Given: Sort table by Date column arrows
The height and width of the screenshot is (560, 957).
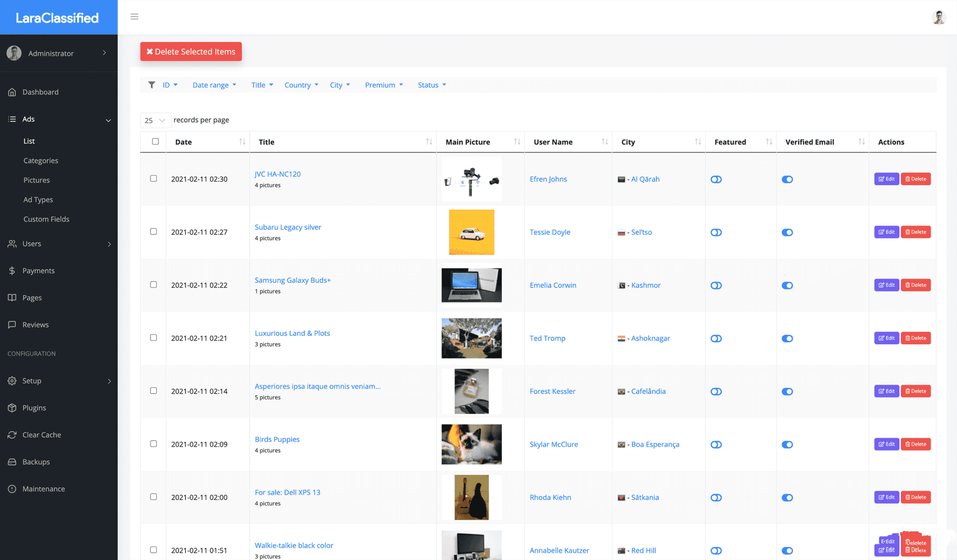Looking at the screenshot, I should click(242, 142).
